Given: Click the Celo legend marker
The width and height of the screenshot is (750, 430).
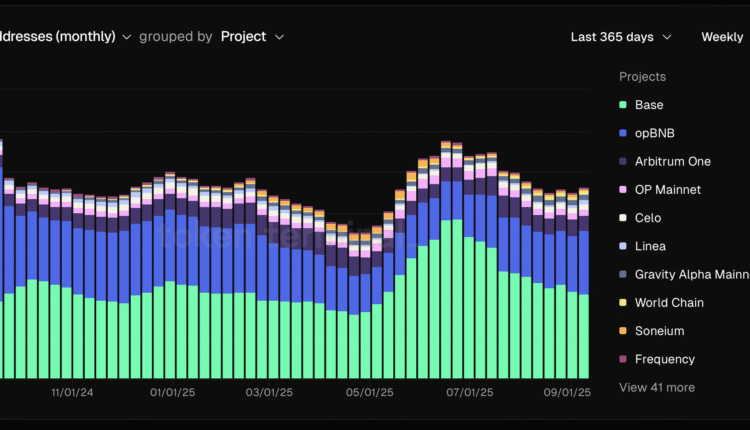Looking at the screenshot, I should click(623, 218).
